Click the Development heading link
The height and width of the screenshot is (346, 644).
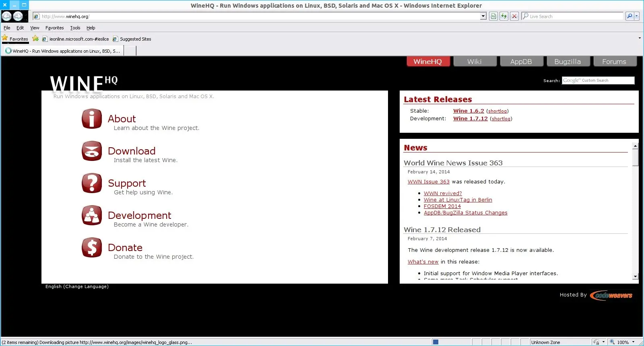click(140, 215)
